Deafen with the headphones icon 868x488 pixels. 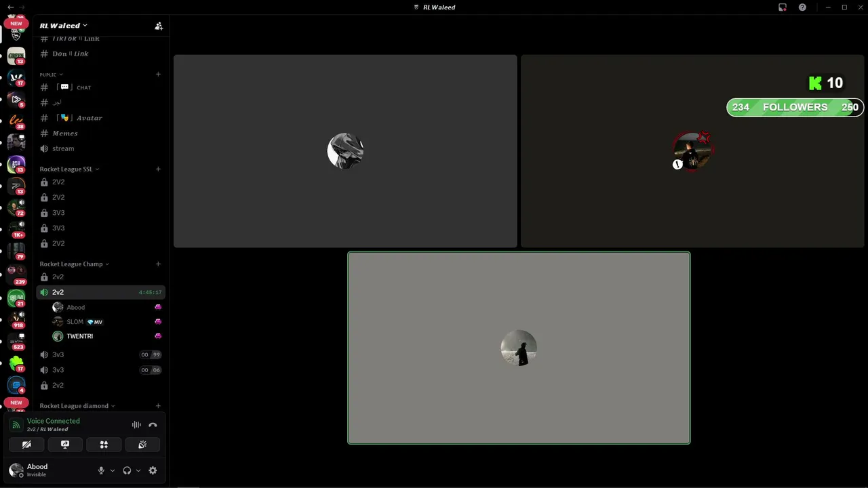click(127, 470)
